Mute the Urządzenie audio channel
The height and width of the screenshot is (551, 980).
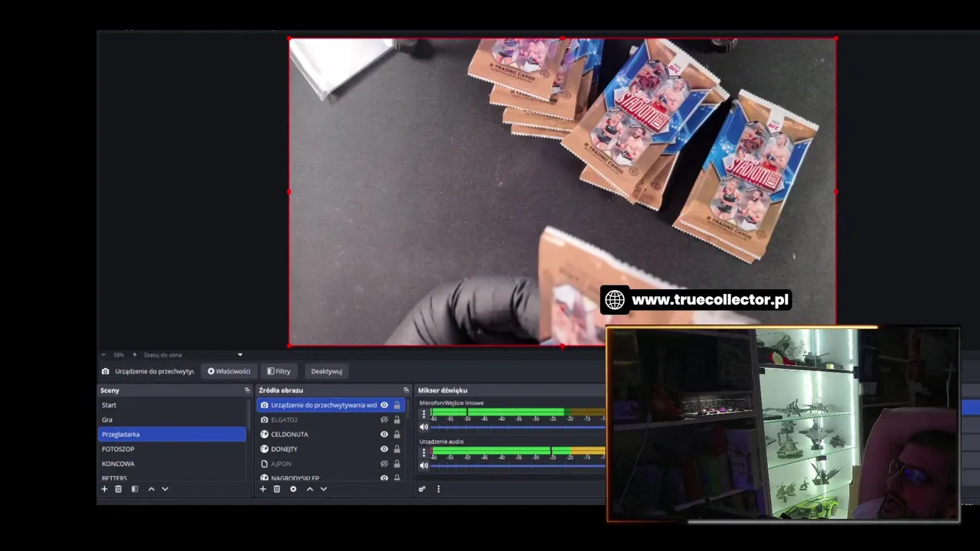click(x=423, y=465)
